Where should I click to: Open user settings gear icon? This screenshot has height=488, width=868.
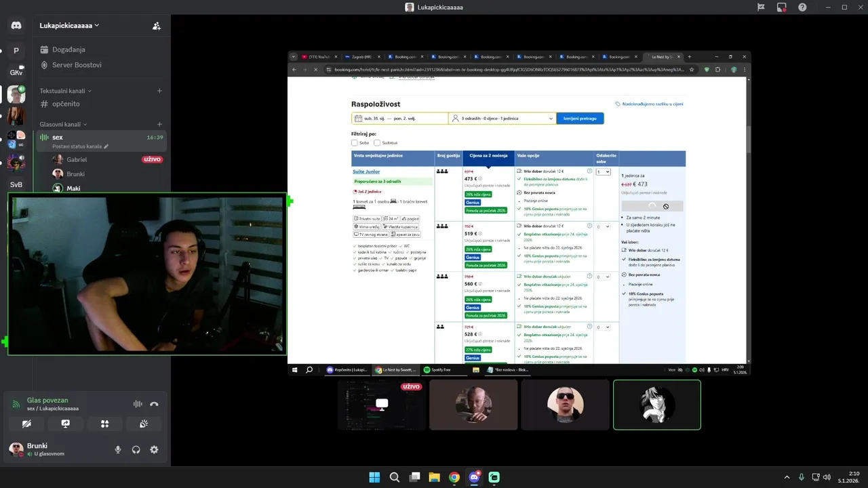tap(154, 449)
